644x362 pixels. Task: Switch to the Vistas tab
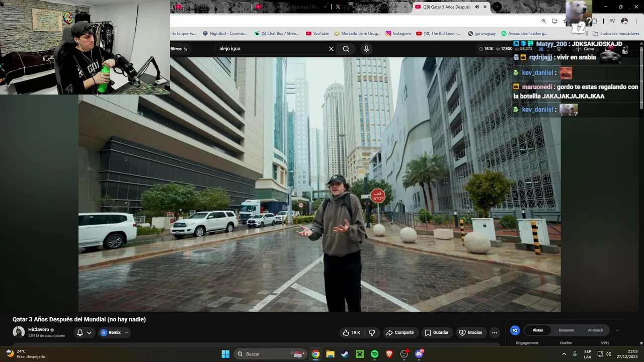pos(538,330)
